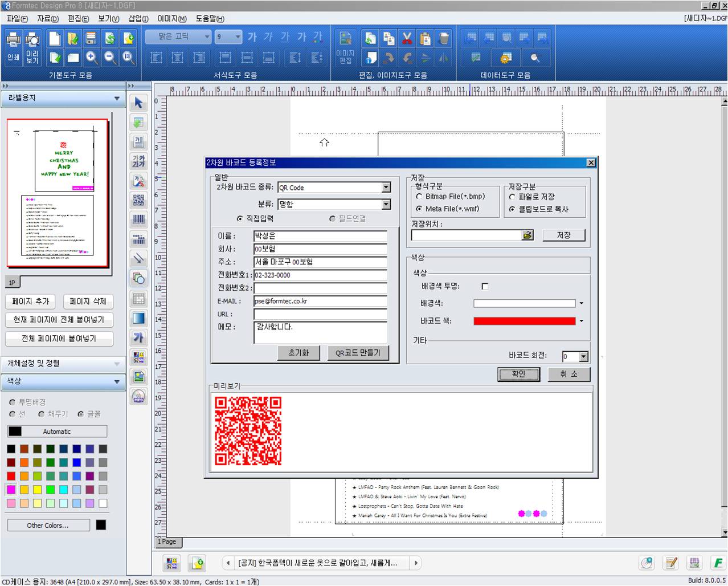Image resolution: width=728 pixels, height=586 pixels.
Task: Select the MP3 disc tool
Action: (x=138, y=396)
